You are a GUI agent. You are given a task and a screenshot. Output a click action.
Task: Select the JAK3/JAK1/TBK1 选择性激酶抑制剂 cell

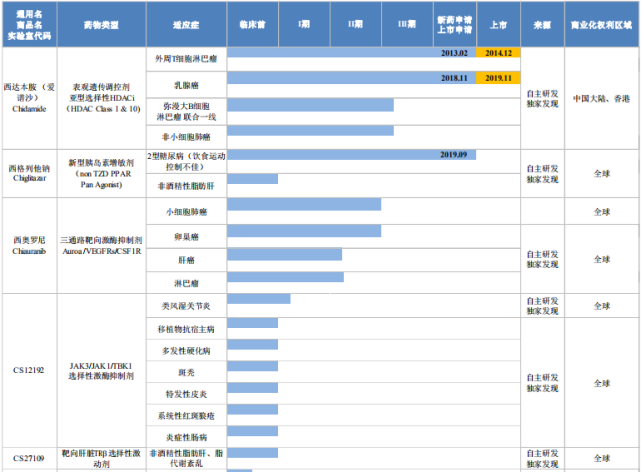(x=101, y=371)
